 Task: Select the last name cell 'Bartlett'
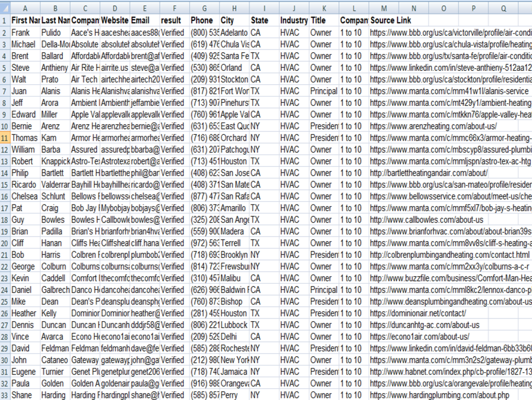pyautogui.click(x=55, y=173)
